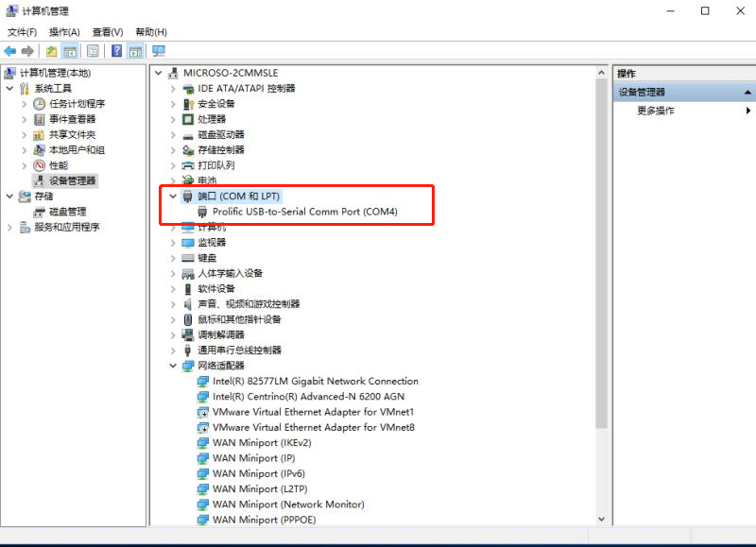Select Intel(R) Centrino(R) Advanced-N 6200 AGN
This screenshot has width=756, height=547.
[309, 397]
